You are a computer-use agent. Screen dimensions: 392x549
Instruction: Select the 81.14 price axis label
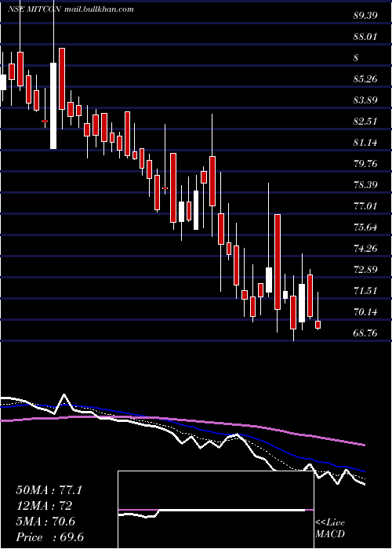coord(365,143)
